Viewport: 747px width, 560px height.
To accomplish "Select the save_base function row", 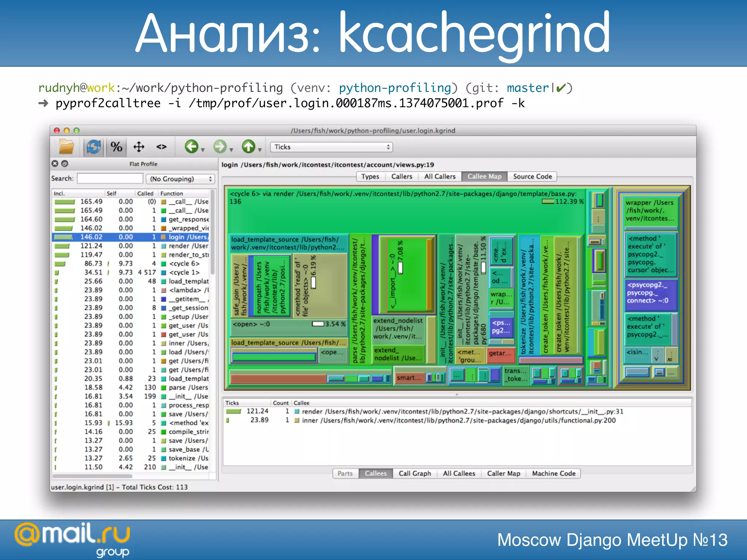I will click(x=131, y=449).
